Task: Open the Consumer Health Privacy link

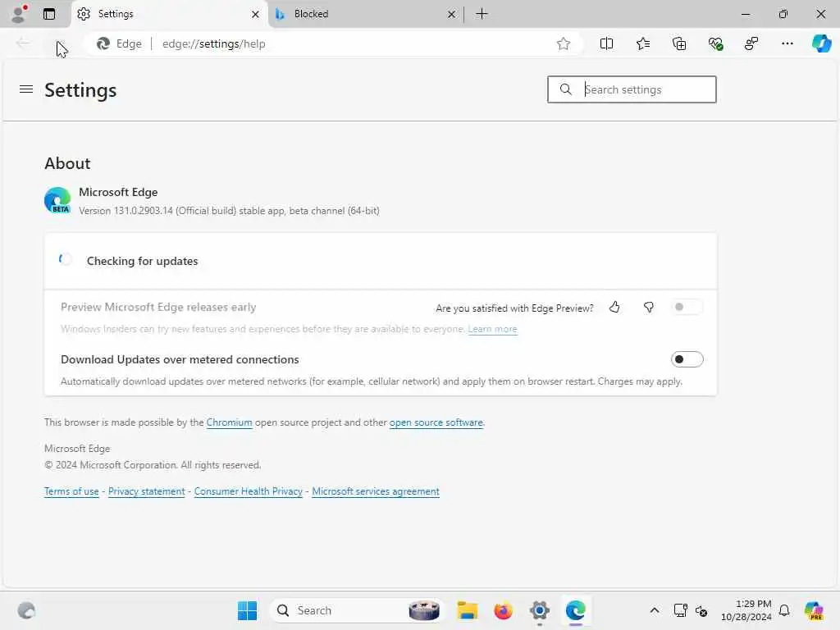Action: pyautogui.click(x=248, y=491)
